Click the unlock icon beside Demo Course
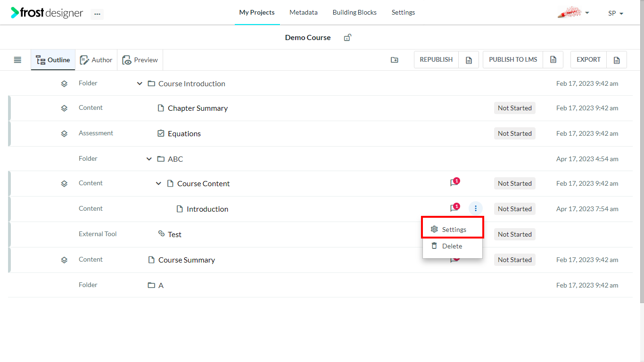This screenshot has height=362, width=644. pos(347,38)
